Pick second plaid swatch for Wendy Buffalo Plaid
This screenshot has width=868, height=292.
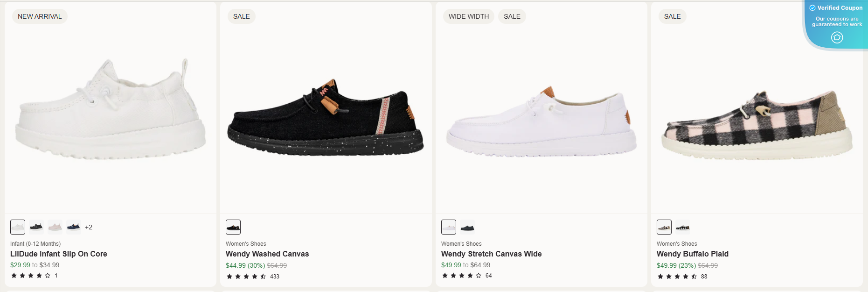pyautogui.click(x=683, y=227)
